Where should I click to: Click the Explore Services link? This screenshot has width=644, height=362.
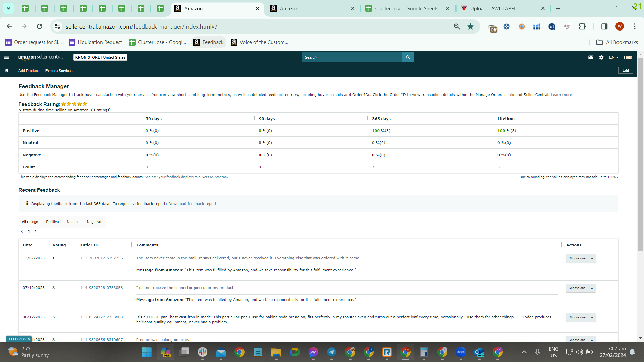point(59,71)
